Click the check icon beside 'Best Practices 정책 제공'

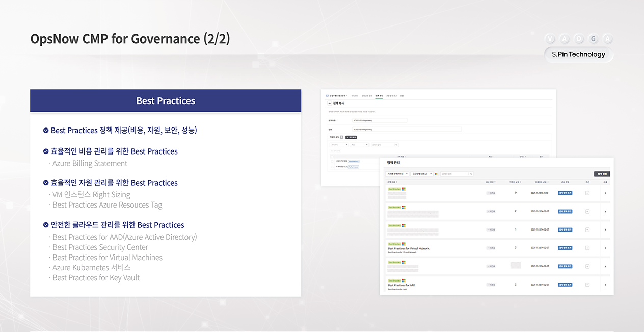coord(46,131)
